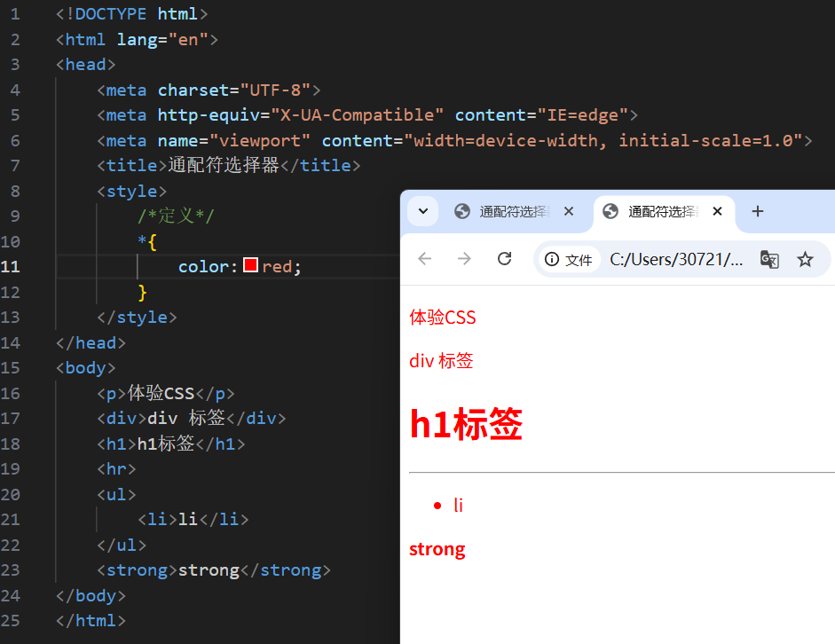Click the <ul> opening tag in code
The image size is (835, 644).
pyautogui.click(x=116, y=494)
